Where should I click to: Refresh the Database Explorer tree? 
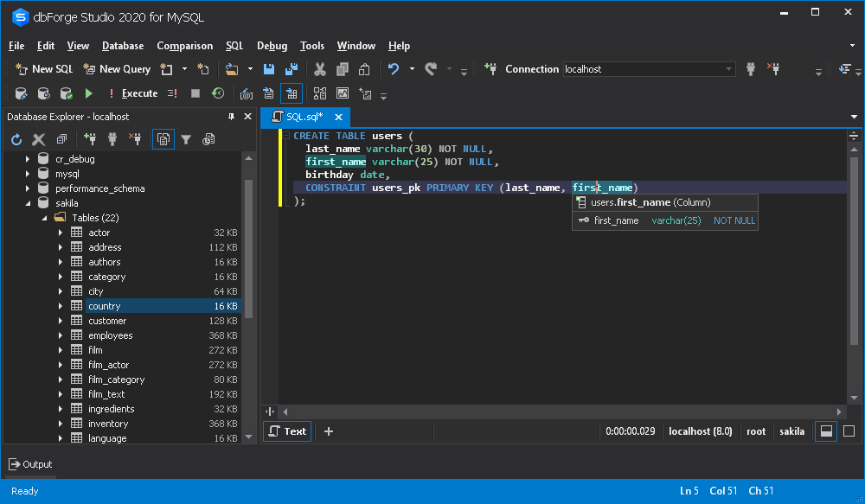16,139
